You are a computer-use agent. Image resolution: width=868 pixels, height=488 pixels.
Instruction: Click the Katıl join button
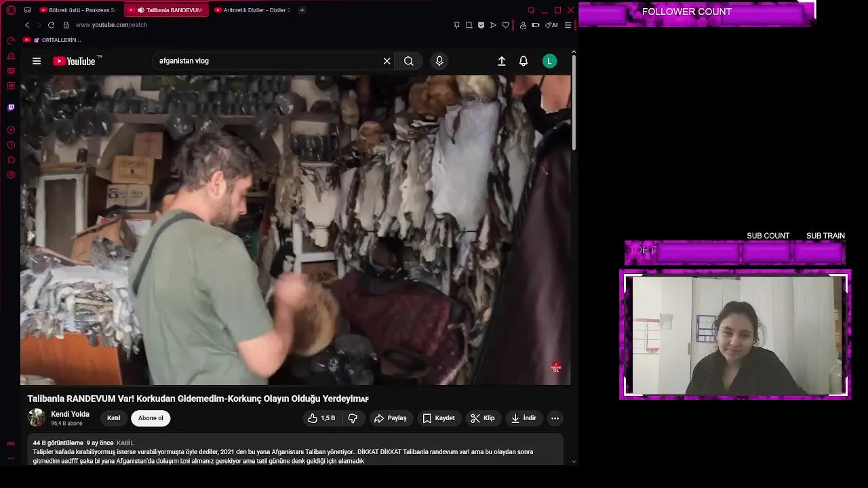(x=114, y=418)
